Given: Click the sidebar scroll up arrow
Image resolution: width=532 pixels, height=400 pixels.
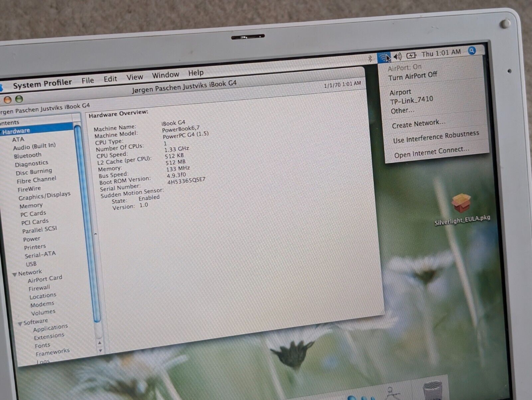Looking at the screenshot, I should pos(99,343).
